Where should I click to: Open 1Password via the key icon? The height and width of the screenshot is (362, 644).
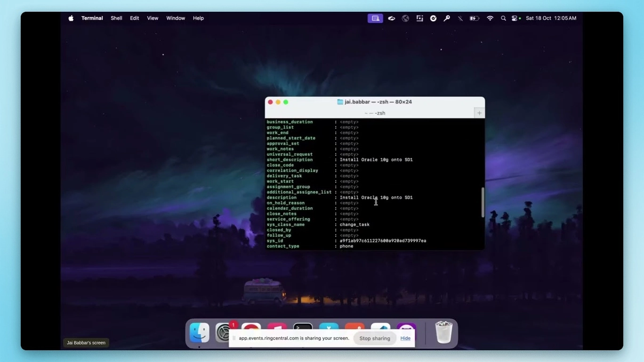[447, 18]
